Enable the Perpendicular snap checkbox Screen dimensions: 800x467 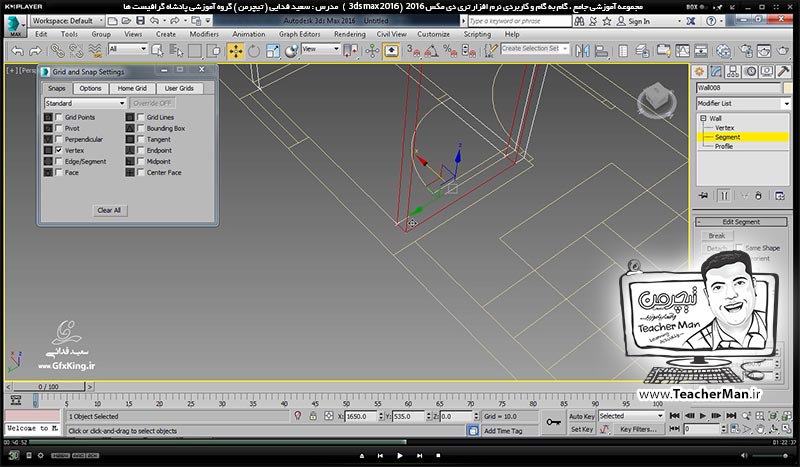(59, 139)
